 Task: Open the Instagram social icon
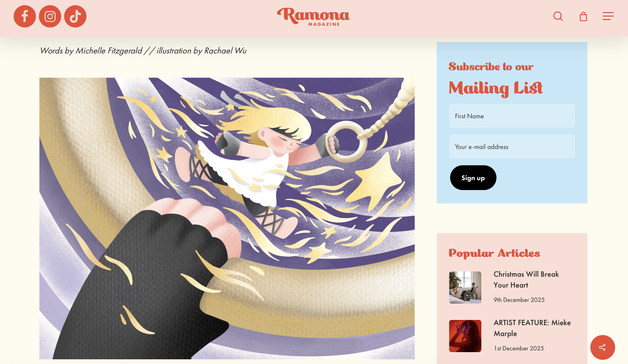[x=50, y=16]
